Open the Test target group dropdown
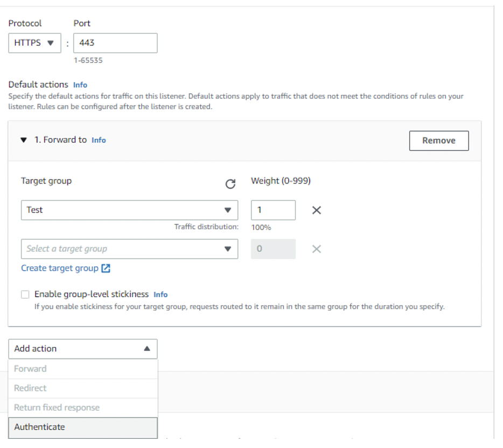Viewport: 503px width, 448px height. click(129, 210)
